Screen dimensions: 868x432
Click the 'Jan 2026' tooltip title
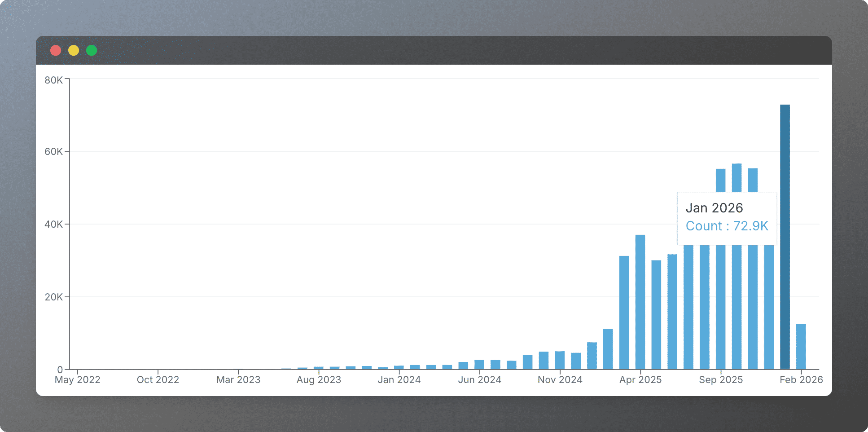714,208
